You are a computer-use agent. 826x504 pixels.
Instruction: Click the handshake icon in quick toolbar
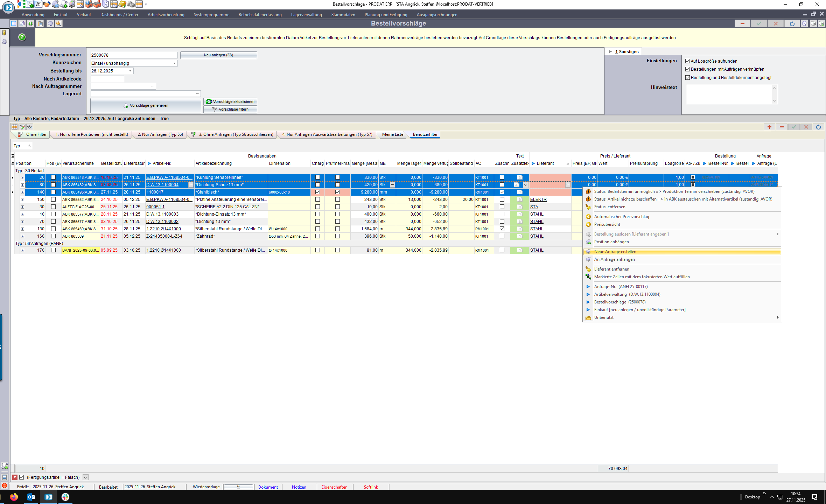(x=47, y=4)
